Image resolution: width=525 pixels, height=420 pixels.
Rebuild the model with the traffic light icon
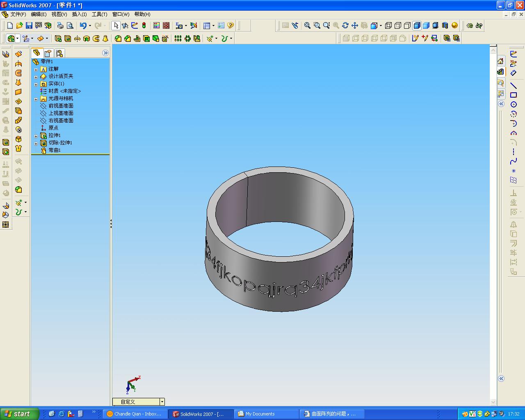tap(144, 25)
